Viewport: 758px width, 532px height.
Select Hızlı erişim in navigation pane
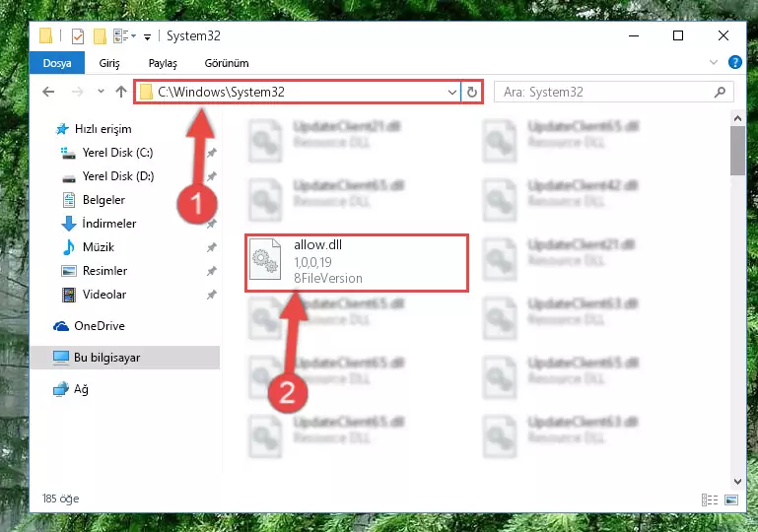pos(94,129)
